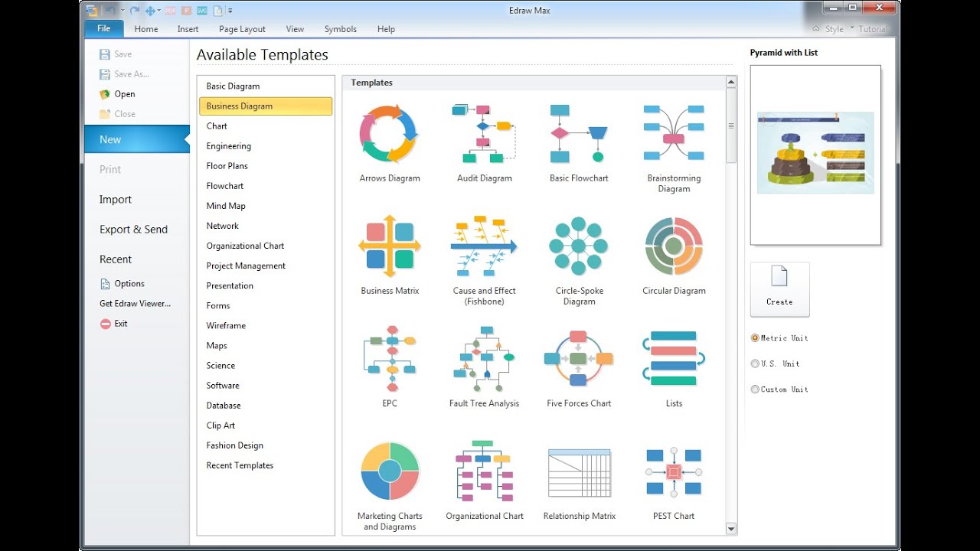Select the Arrows Diagram template
The width and height of the screenshot is (980, 551).
390,143
